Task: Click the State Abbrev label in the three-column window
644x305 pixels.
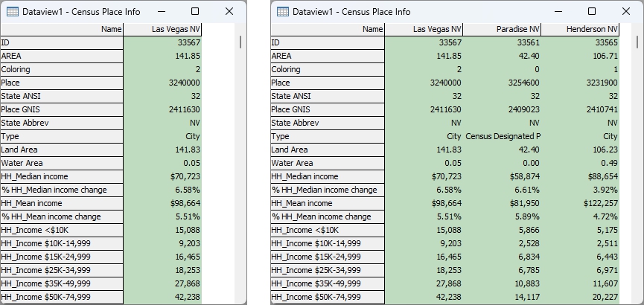Action: point(328,123)
